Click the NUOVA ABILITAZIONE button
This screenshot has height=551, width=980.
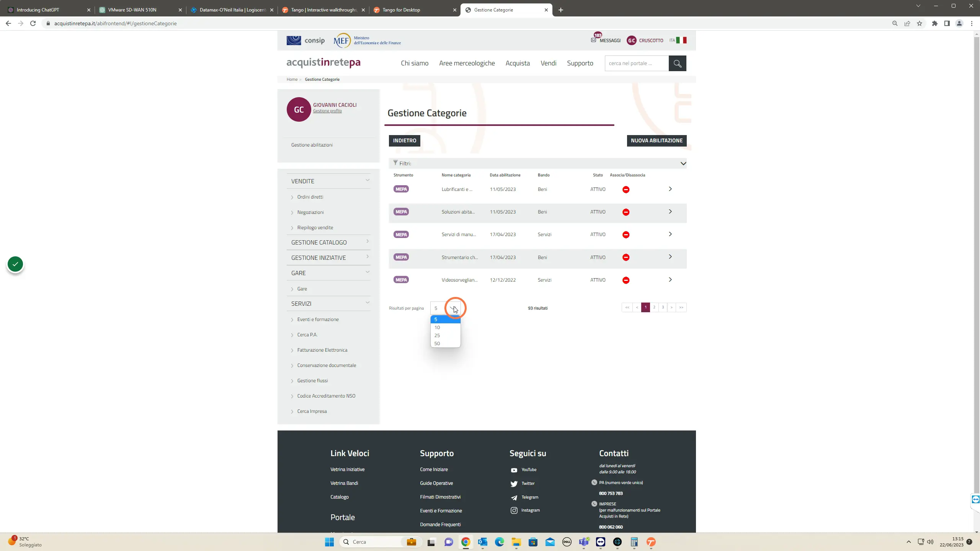point(657,140)
